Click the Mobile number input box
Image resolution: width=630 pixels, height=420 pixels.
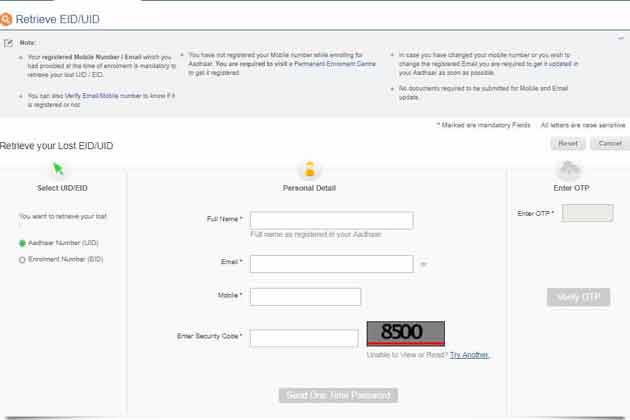click(305, 297)
